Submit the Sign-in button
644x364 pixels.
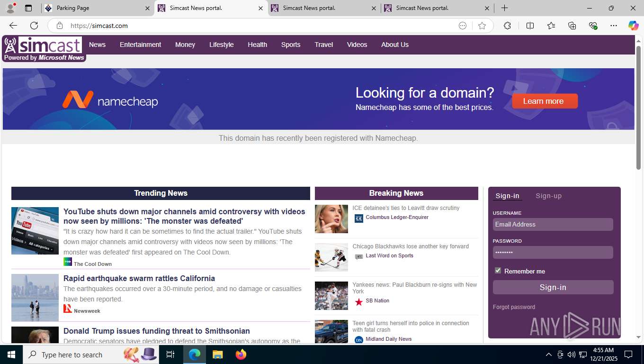click(x=553, y=287)
